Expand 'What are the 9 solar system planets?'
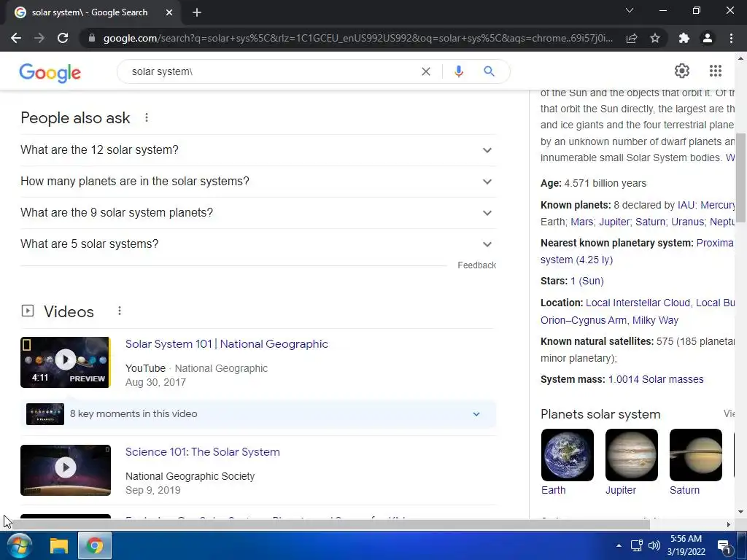Image resolution: width=747 pixels, height=560 pixels. pos(258,212)
